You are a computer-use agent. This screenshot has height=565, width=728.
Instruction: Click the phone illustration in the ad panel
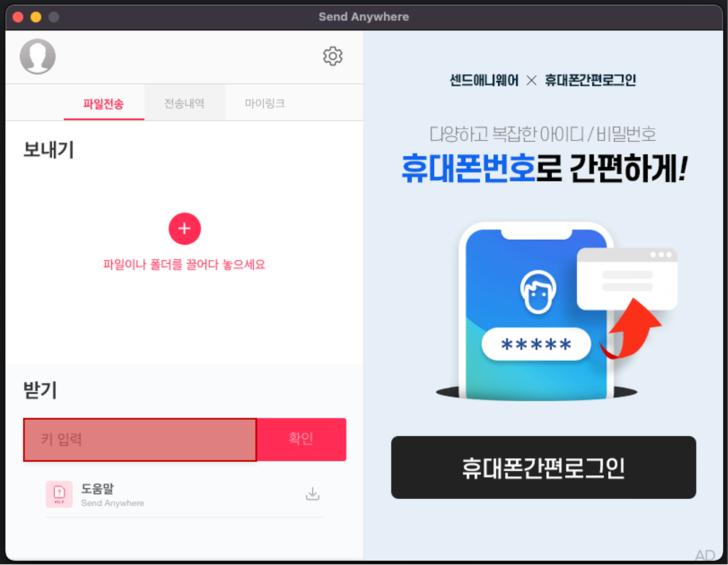(x=536, y=312)
